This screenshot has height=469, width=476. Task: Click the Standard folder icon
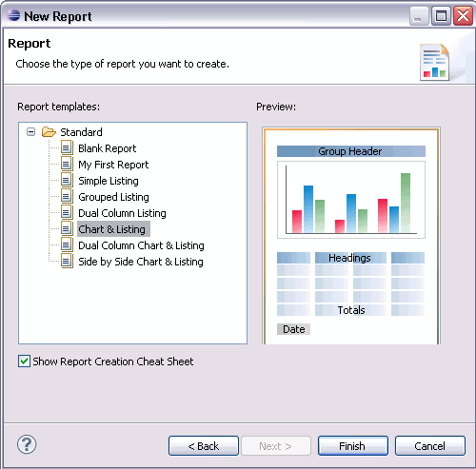point(49,132)
